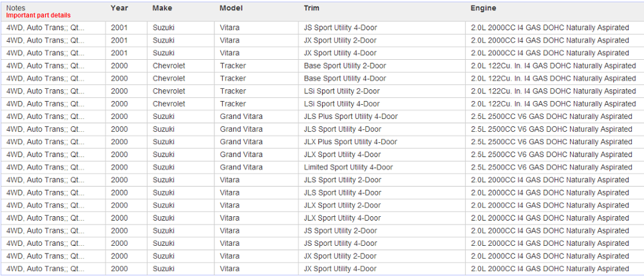Select Grand Vitara in the Limited row

point(241,167)
